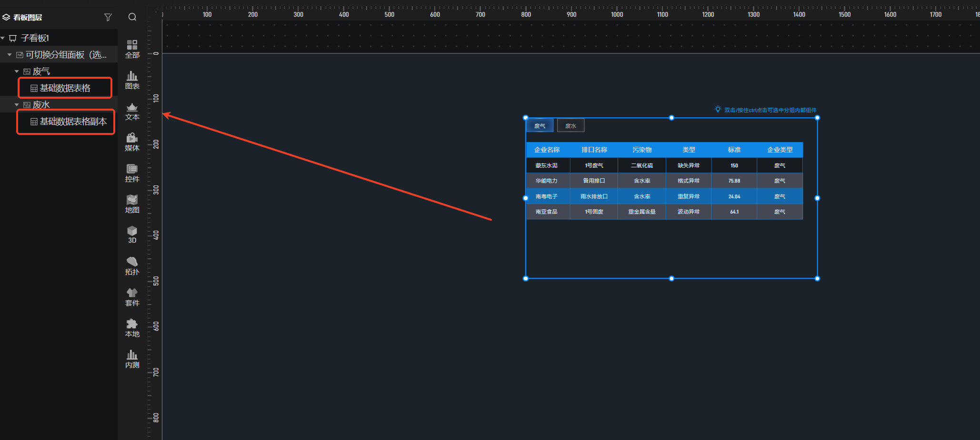Switch to the 废气 tab in panel

(x=540, y=126)
